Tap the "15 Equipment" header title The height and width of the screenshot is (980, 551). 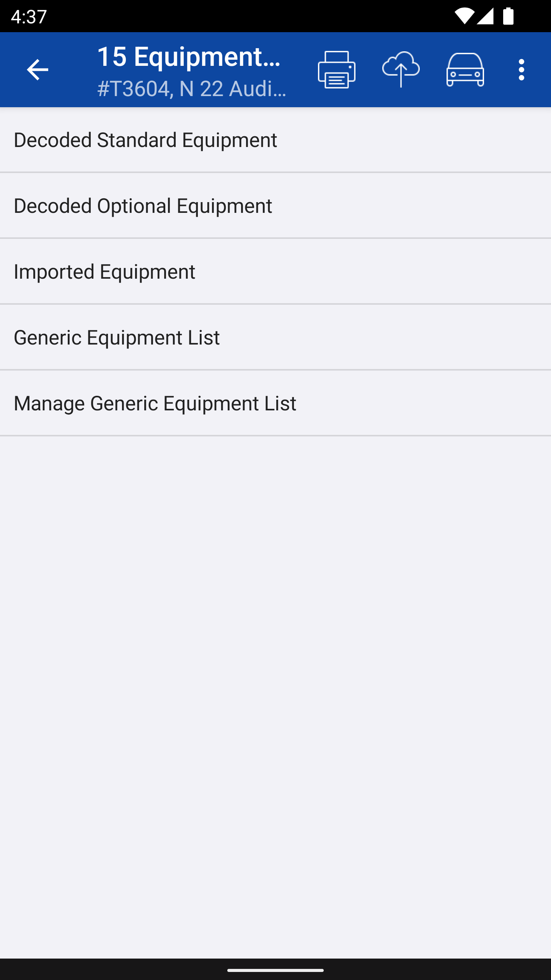pos(189,57)
